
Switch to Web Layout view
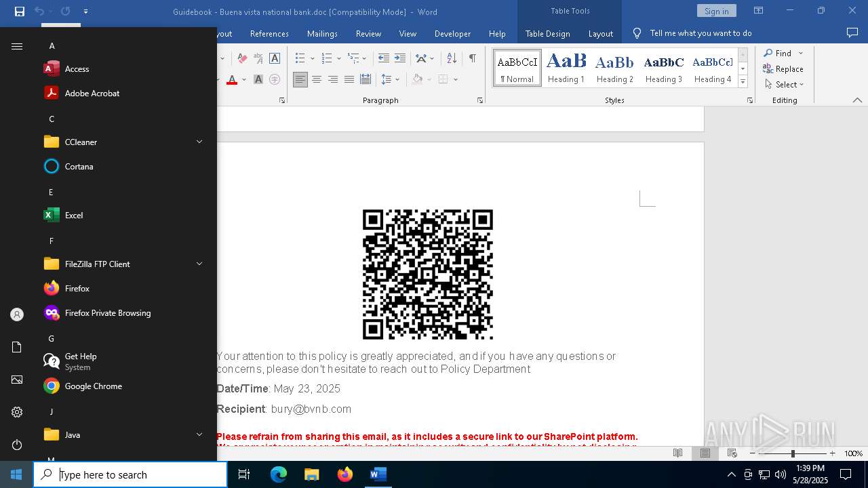tap(732, 453)
